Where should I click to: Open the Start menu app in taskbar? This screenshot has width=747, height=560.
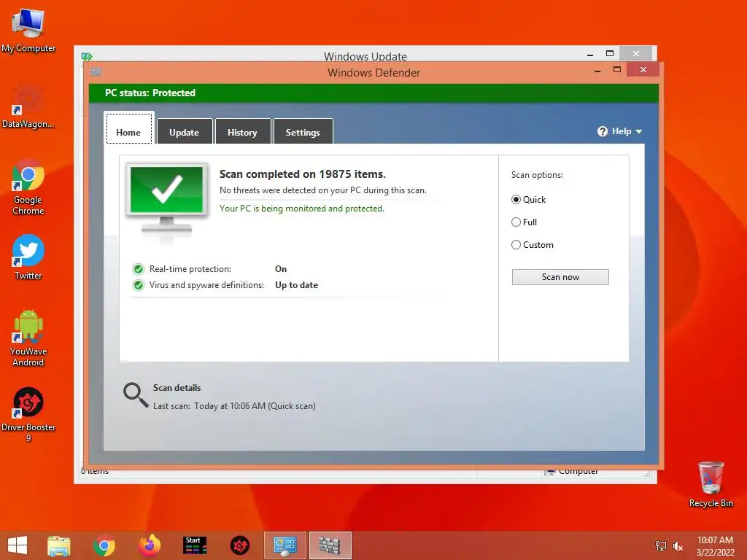tap(195, 545)
